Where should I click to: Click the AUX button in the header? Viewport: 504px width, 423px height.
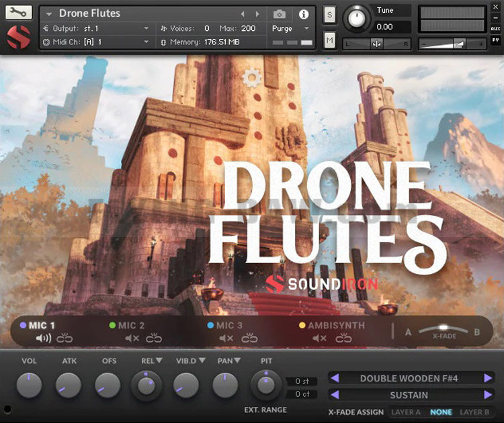[495, 29]
